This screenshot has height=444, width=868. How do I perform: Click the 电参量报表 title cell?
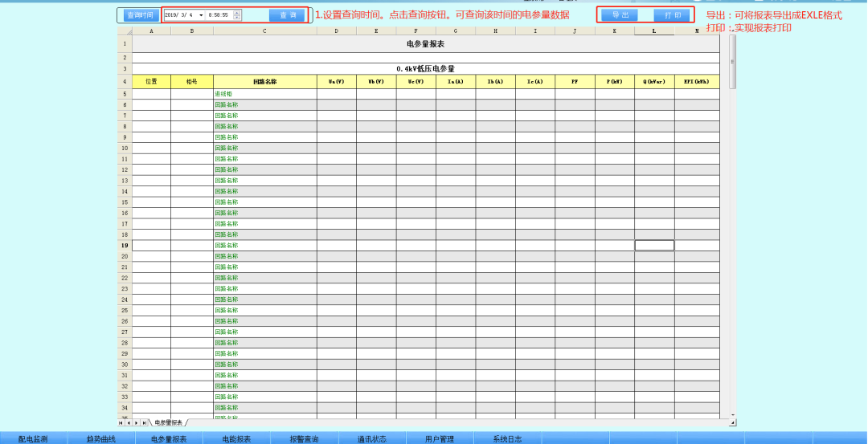coord(426,43)
